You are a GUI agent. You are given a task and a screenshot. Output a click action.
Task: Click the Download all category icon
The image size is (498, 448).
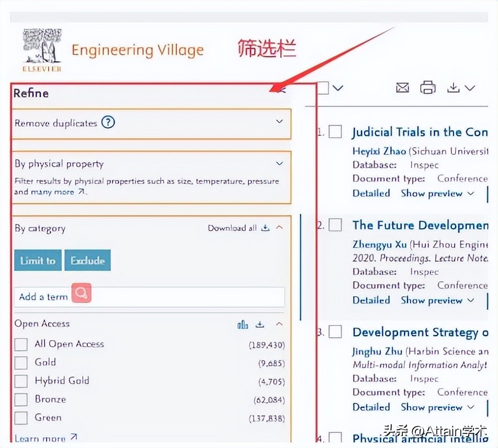pos(265,228)
